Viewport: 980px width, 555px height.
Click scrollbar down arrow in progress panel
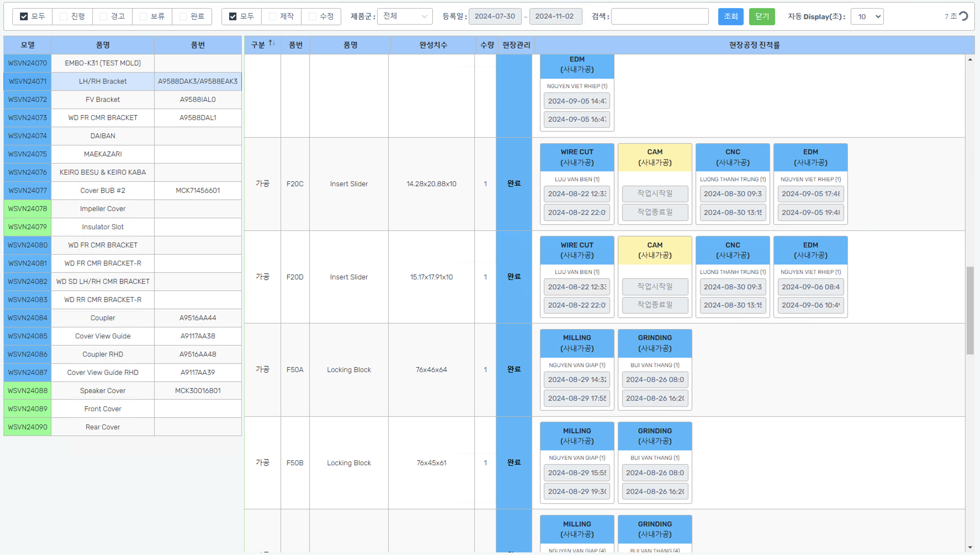point(970,547)
